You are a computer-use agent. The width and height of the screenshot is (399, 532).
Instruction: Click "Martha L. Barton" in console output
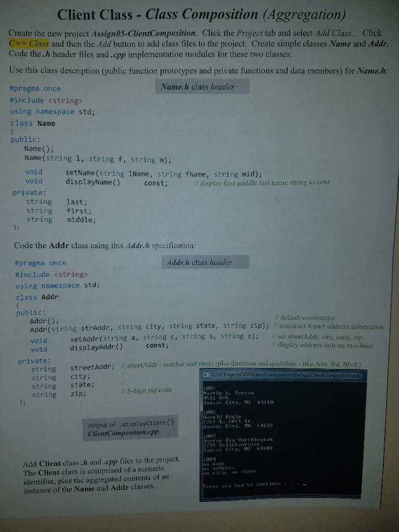pos(228,393)
